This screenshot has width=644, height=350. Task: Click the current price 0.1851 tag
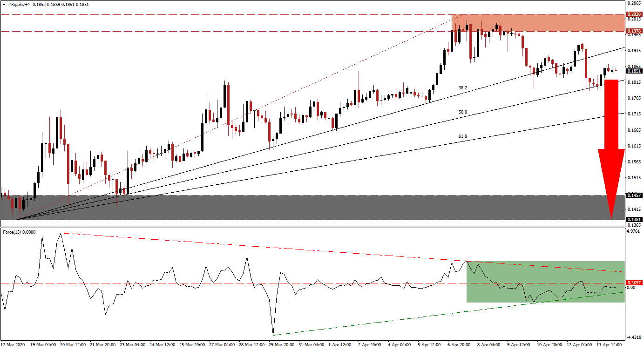click(633, 71)
